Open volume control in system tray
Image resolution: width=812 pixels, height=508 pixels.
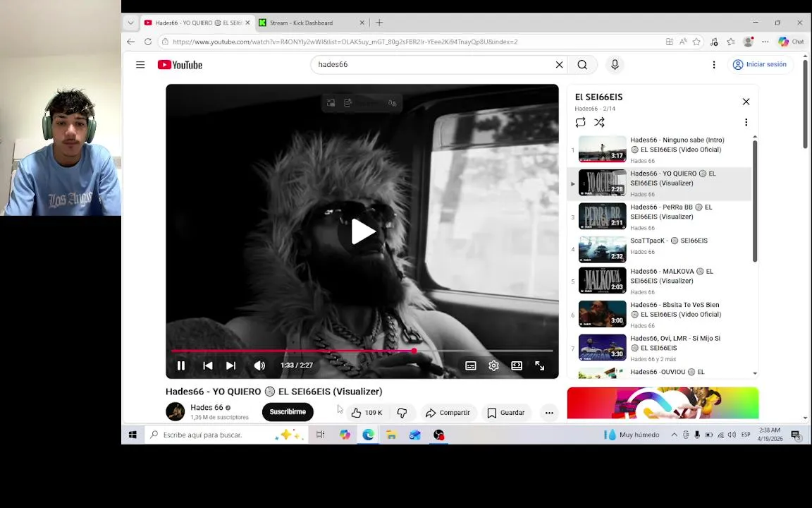732,435
